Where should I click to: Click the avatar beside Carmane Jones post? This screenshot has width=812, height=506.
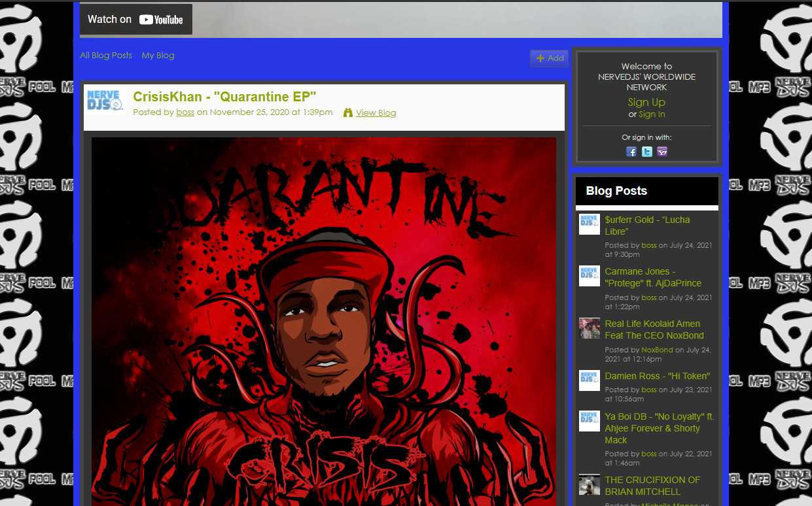tap(589, 276)
